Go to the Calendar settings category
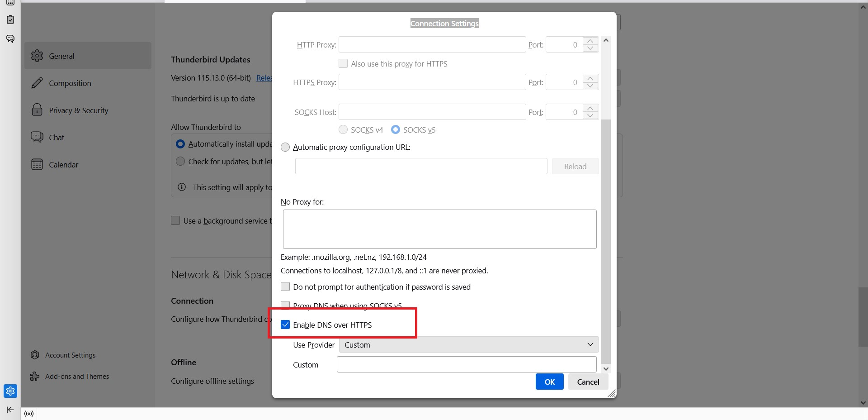This screenshot has width=868, height=420. [63, 165]
